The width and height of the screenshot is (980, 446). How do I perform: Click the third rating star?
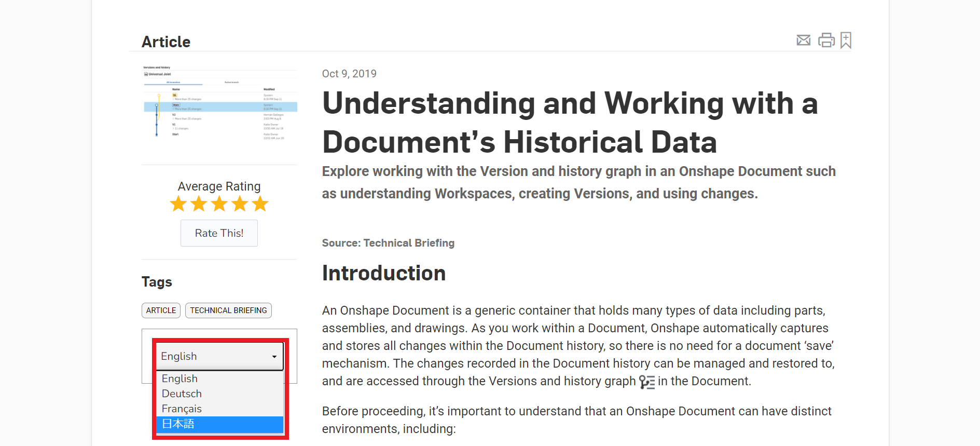click(x=219, y=204)
